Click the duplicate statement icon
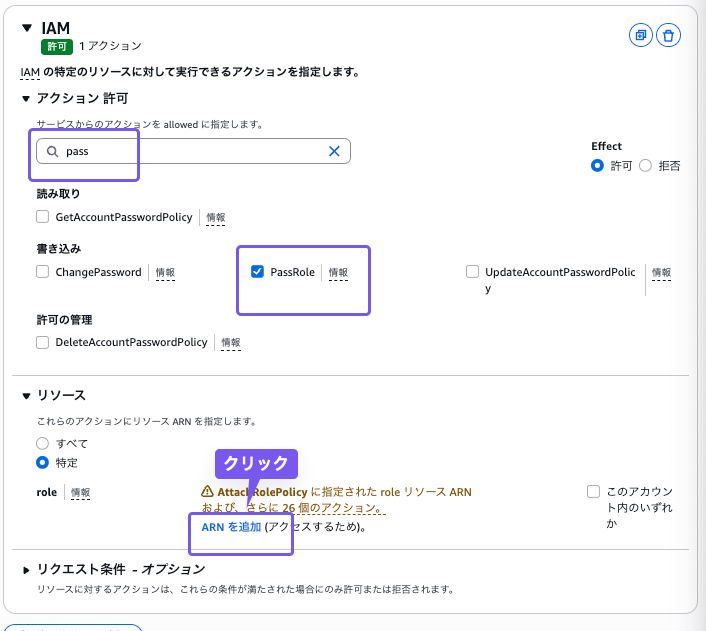 click(x=640, y=35)
